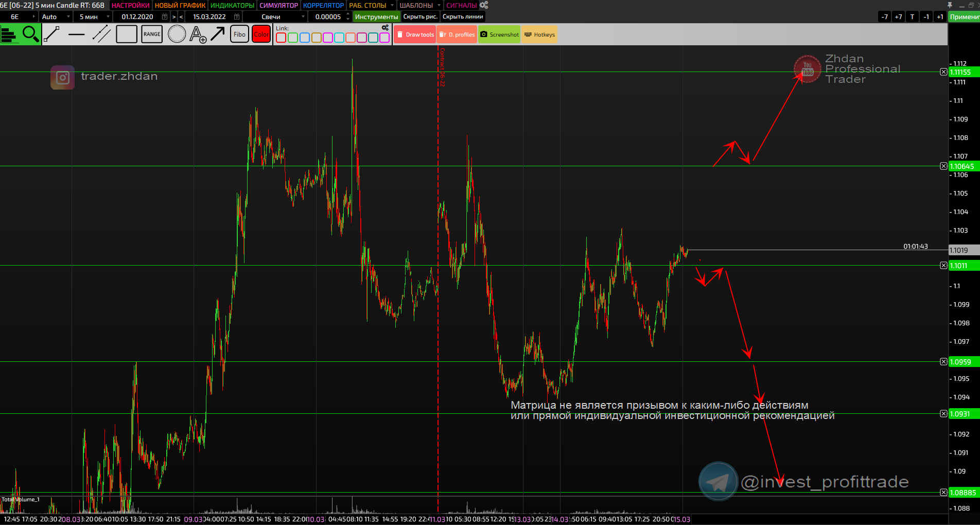The width and height of the screenshot is (980, 525).
Task: Pin the chart window with pushpin
Action: (x=950, y=5)
